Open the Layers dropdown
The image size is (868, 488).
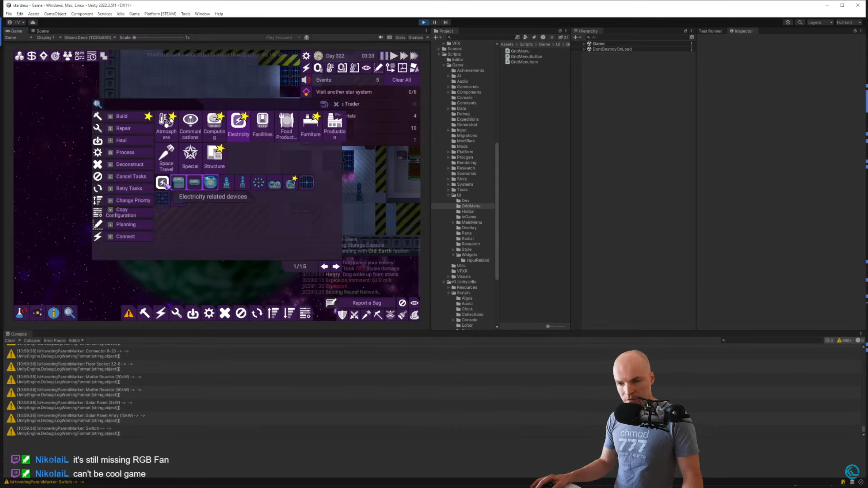(x=820, y=22)
